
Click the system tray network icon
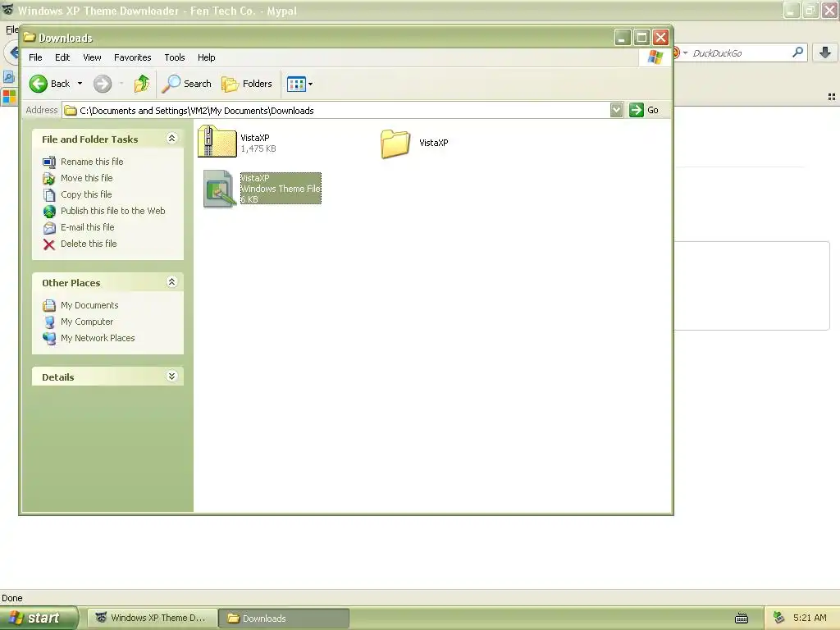[779, 618]
